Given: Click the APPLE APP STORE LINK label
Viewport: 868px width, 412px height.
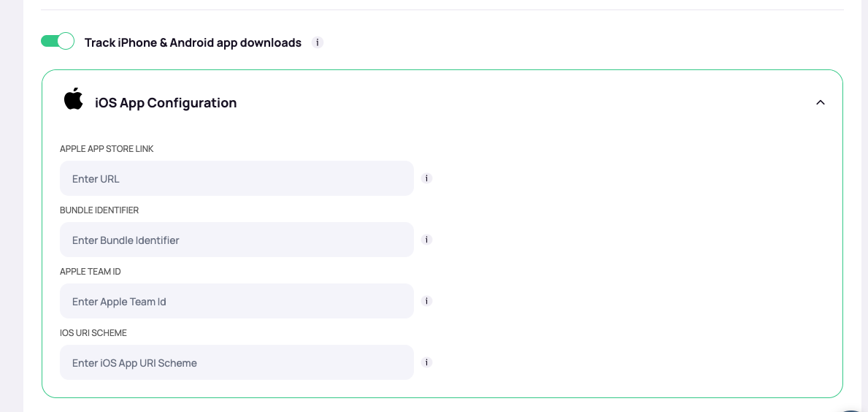Looking at the screenshot, I should (107, 149).
